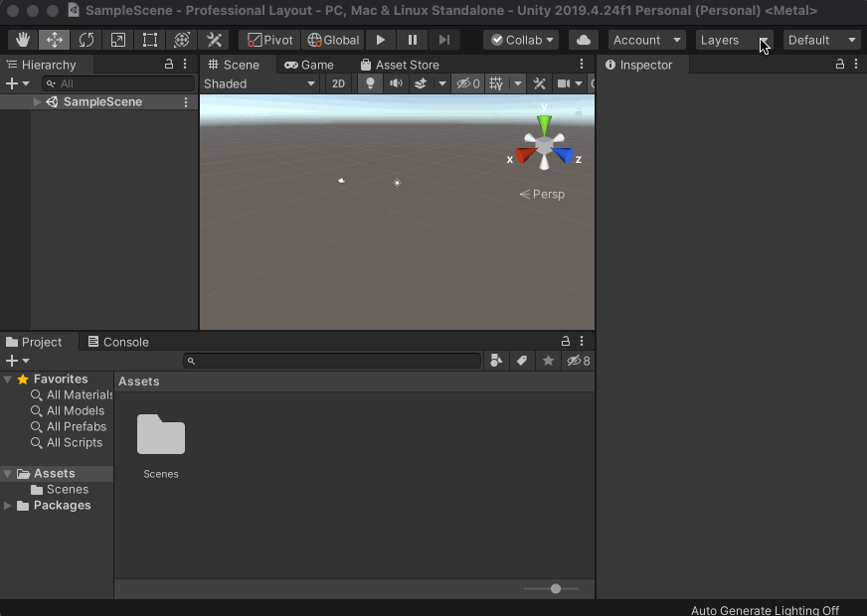Toggle the scene grid visibility
This screenshot has width=867, height=616.
point(496,83)
